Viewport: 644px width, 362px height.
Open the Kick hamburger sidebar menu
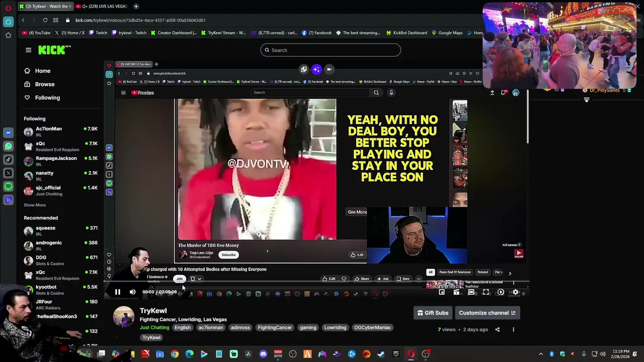coord(28,50)
